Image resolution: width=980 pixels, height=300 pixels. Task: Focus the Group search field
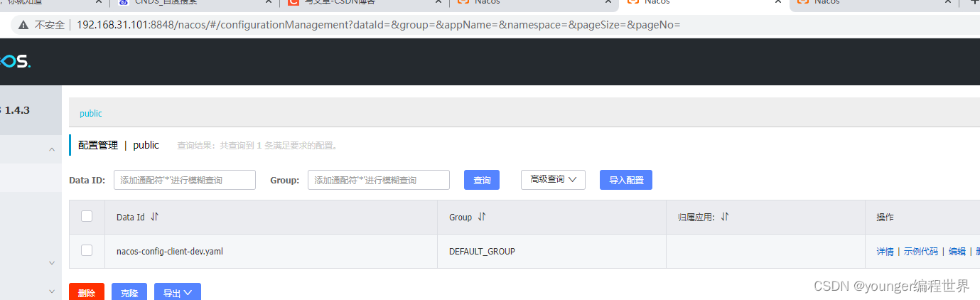379,180
